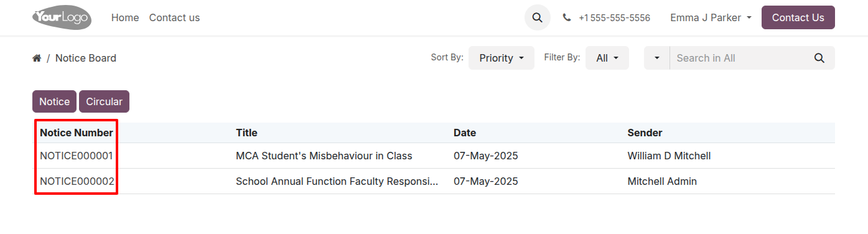
Task: Click the phone number +1 555-555-5556
Action: [x=614, y=18]
